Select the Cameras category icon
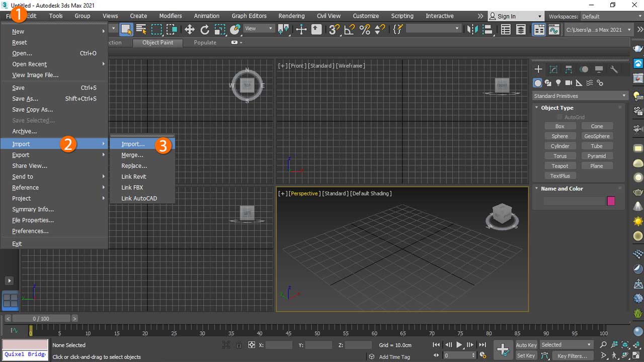The image size is (644, 362). pyautogui.click(x=569, y=83)
